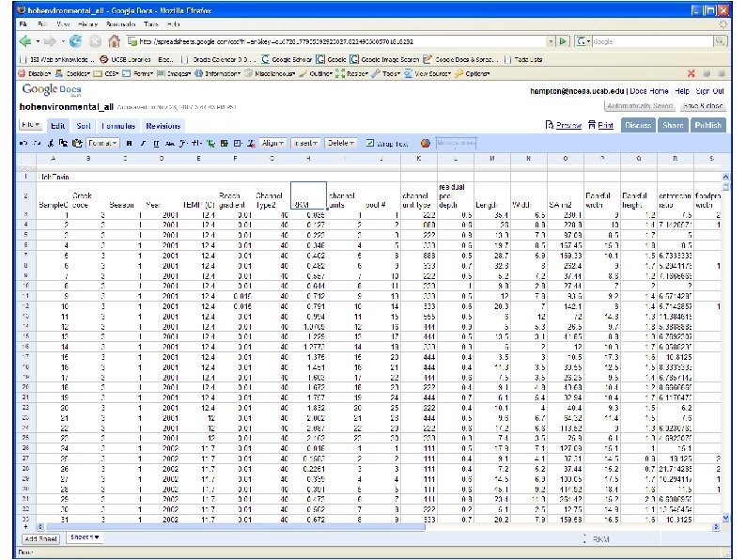Expand the Align dropdown

tap(273, 144)
